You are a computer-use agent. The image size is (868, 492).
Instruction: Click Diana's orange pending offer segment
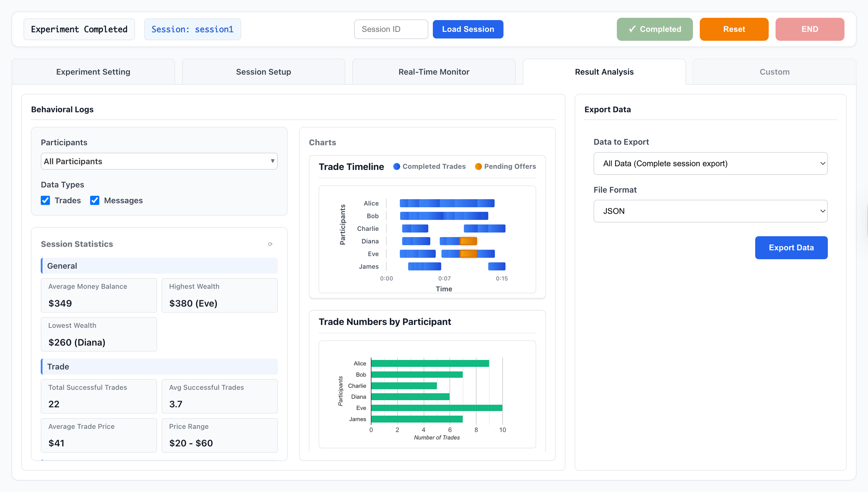coord(468,241)
